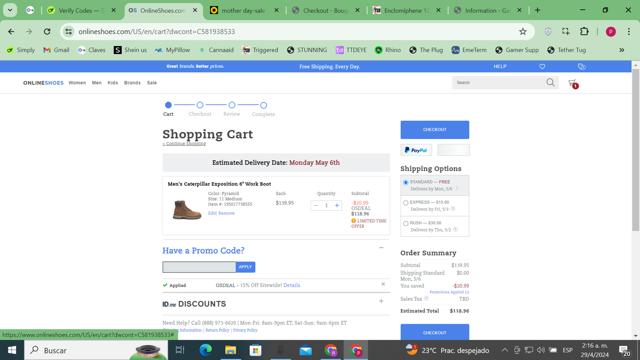Switch to the mother day-sale tab
This screenshot has width=640, height=360.
(243, 10)
